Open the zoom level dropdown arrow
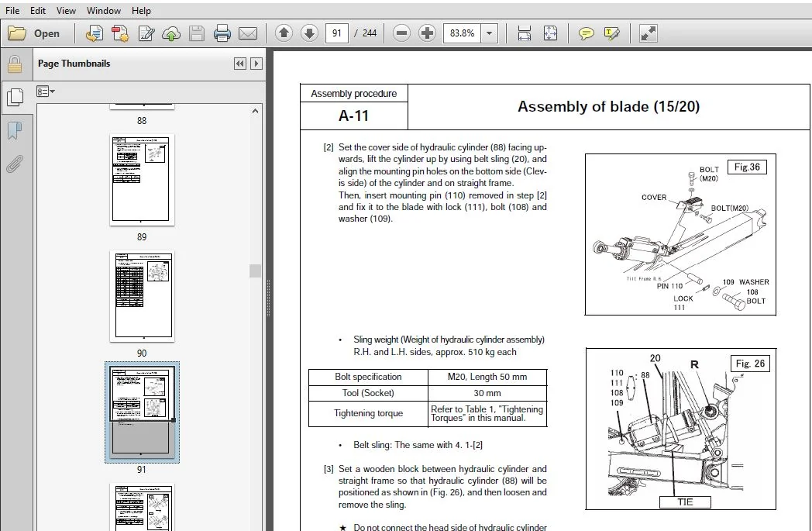The width and height of the screenshot is (812, 531). pyautogui.click(x=490, y=33)
